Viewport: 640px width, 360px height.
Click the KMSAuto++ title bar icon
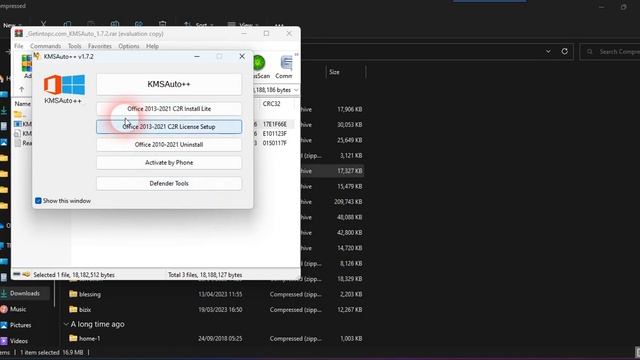pyautogui.click(x=37, y=56)
